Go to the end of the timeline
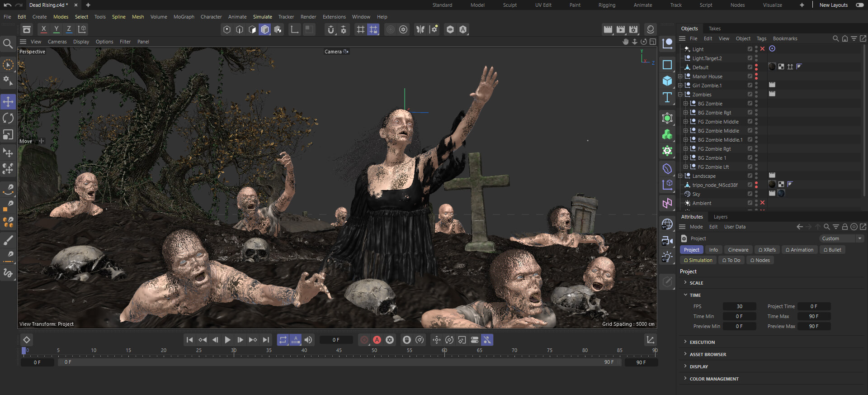The image size is (868, 395). (x=266, y=340)
